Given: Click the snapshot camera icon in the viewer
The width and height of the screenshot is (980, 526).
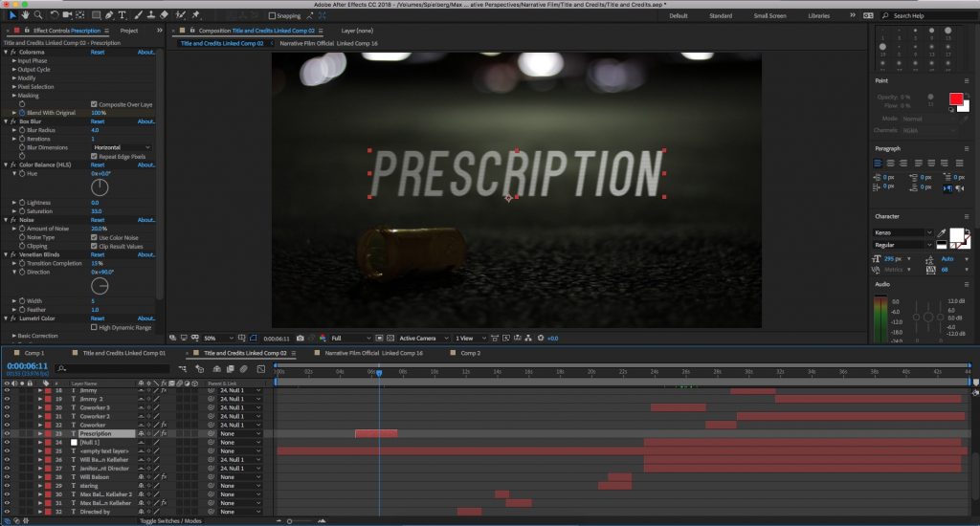Looking at the screenshot, I should 301,338.
